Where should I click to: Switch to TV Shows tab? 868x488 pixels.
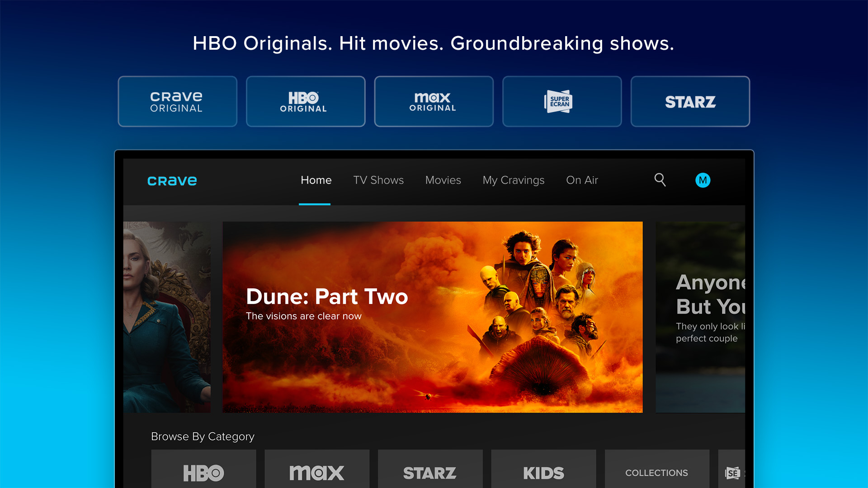pos(378,180)
